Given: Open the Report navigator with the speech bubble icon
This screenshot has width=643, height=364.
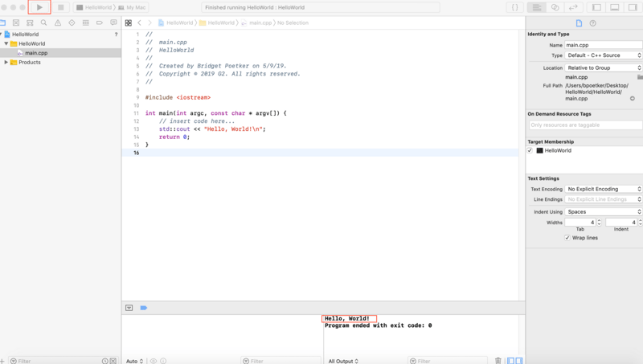Looking at the screenshot, I should (113, 23).
